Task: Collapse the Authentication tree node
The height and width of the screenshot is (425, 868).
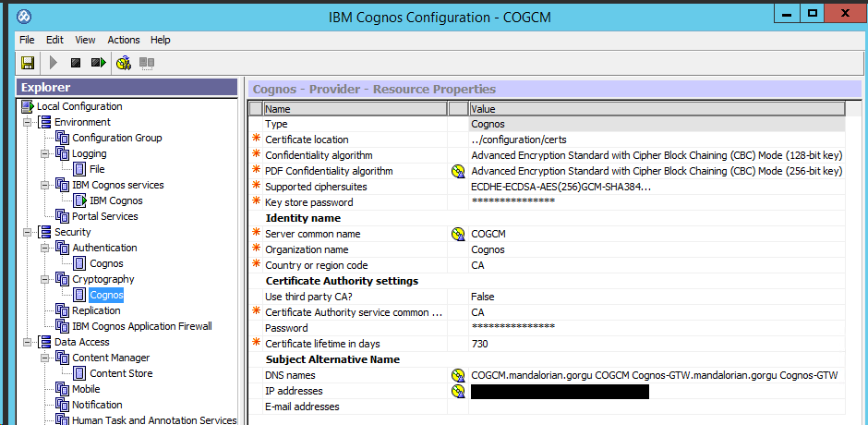Action: [45, 248]
